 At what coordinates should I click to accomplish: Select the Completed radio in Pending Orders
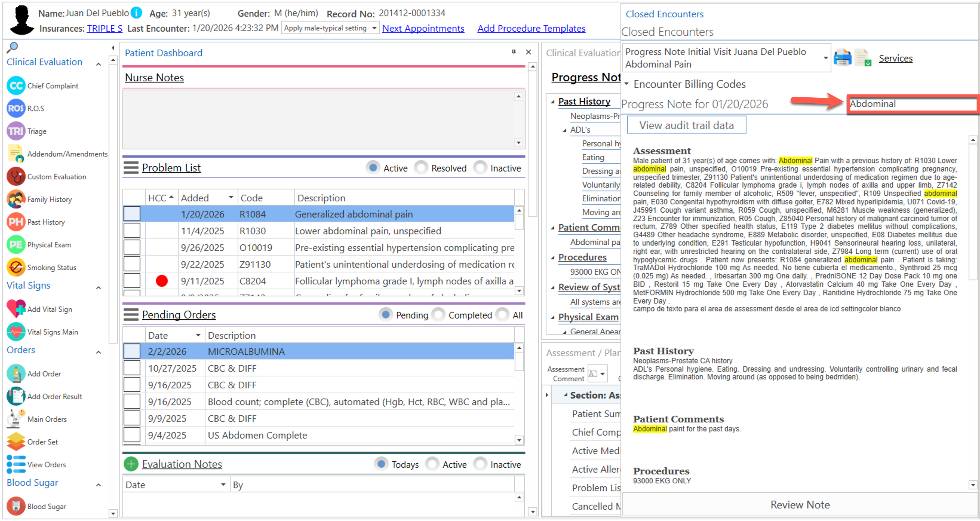click(x=438, y=315)
